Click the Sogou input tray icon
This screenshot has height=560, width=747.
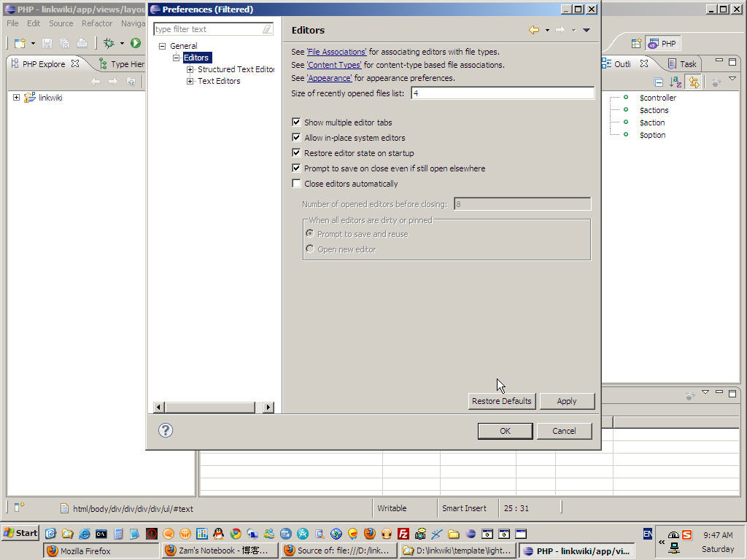(x=687, y=534)
